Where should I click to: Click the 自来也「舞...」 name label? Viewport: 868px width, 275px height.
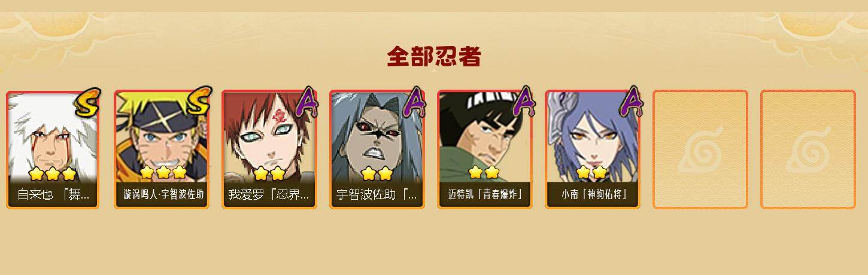tap(53, 195)
